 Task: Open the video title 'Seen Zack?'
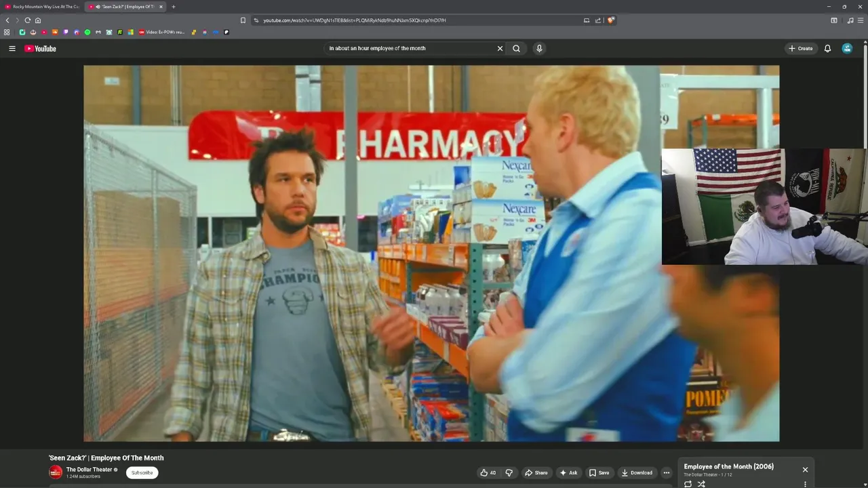coord(106,458)
